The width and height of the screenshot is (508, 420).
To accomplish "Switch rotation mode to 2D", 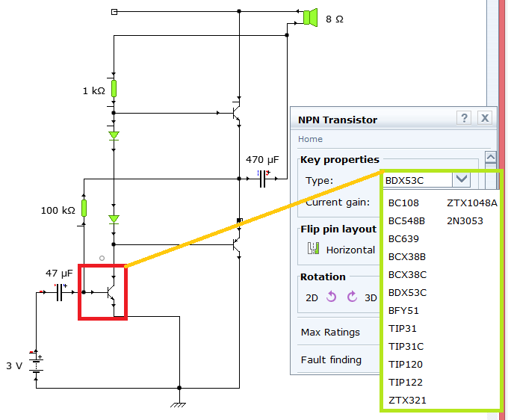I will point(312,298).
